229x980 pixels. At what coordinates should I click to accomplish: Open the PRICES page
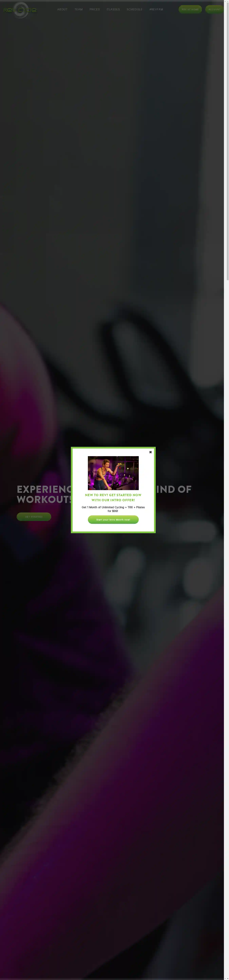[95, 10]
